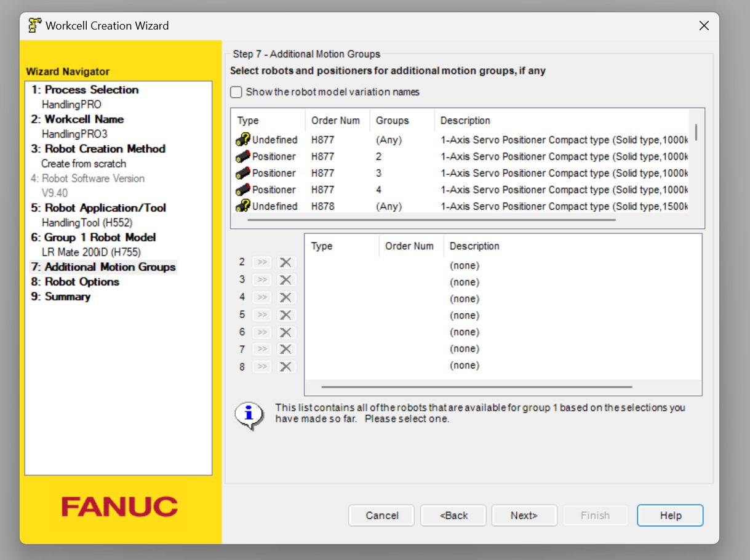The height and width of the screenshot is (560, 750).
Task: Click the Undefined H877 row icon
Action: [x=243, y=140]
